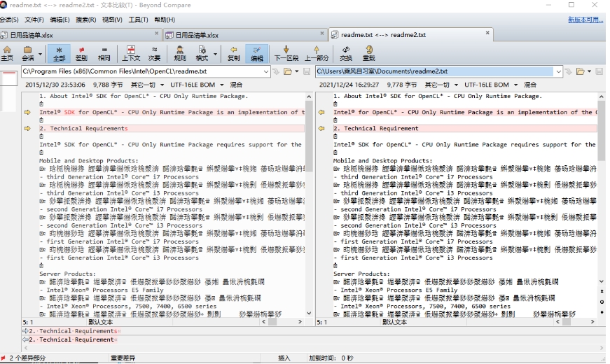Image resolution: width=610 pixels, height=364 pixels.
Task: Expand the left browse folder dropdown arrow
Action: [297, 71]
